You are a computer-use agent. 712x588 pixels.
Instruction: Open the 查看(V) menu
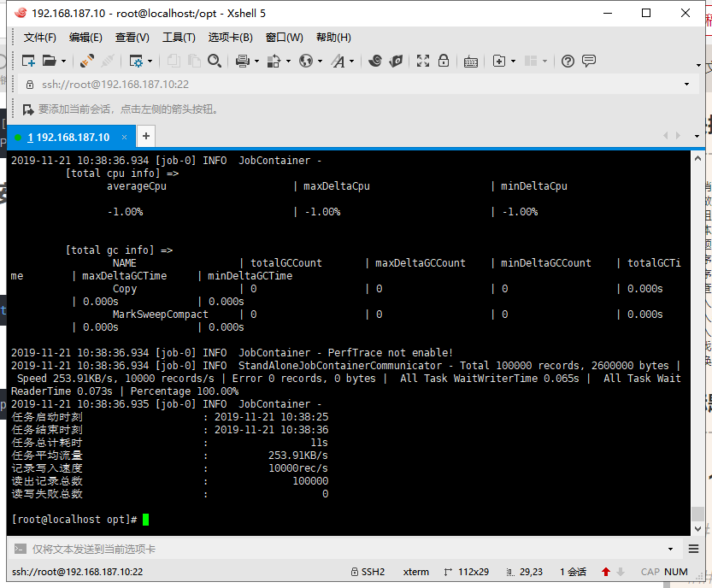click(x=132, y=38)
